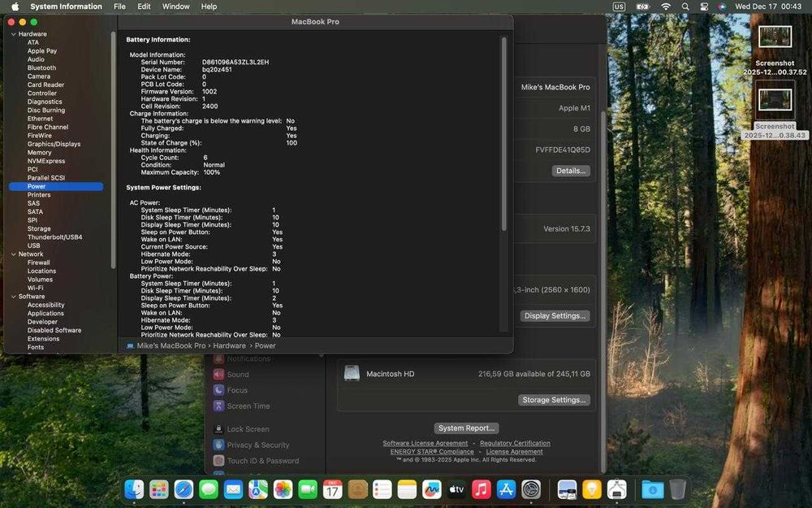The height and width of the screenshot is (508, 812).
Task: Open Control Center icon in menu bar
Action: pyautogui.click(x=704, y=7)
